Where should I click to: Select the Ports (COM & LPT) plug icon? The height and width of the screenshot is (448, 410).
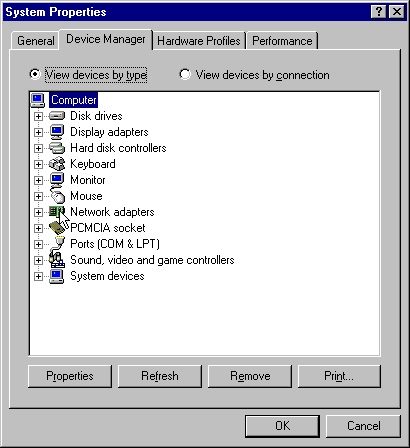[57, 244]
